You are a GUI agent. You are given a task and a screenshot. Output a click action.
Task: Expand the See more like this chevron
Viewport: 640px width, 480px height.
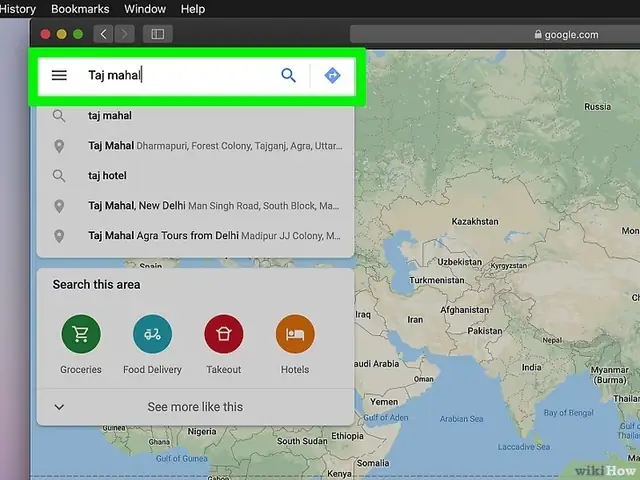pyautogui.click(x=59, y=407)
